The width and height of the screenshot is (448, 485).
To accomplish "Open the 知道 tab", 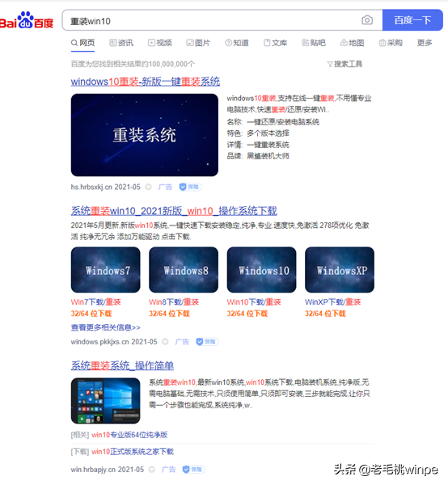I will point(237,43).
